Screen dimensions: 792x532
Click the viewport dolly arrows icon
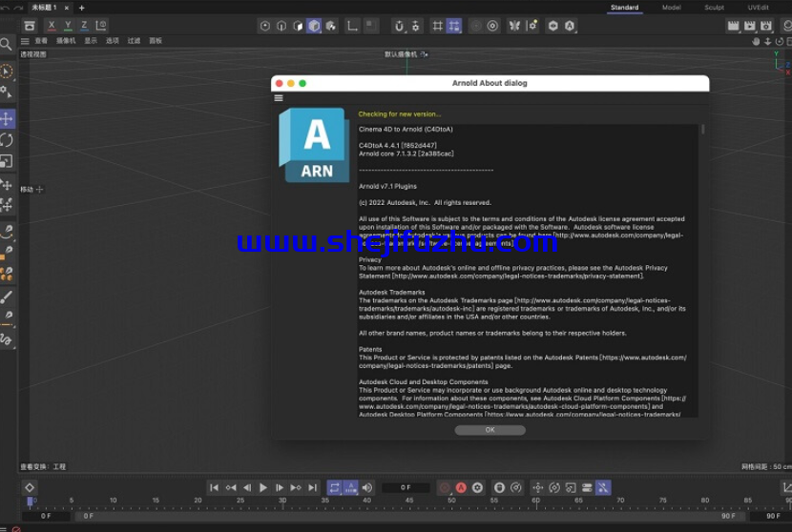(x=768, y=41)
